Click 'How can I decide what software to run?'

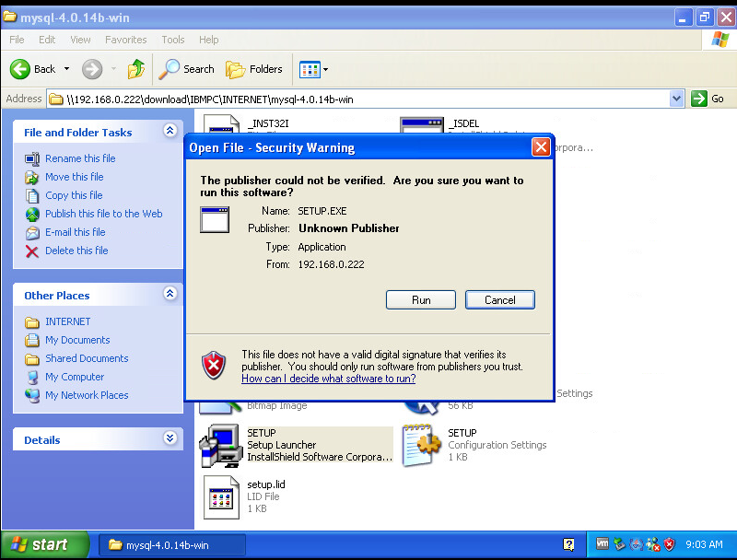coord(328,379)
